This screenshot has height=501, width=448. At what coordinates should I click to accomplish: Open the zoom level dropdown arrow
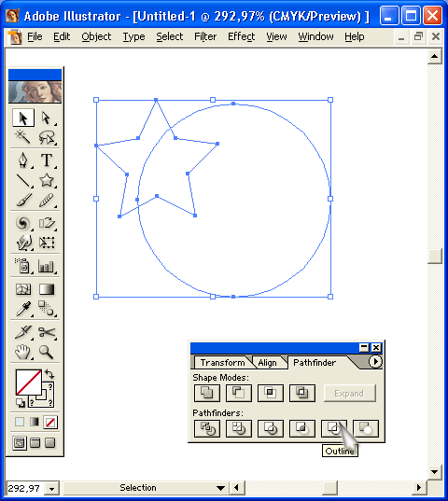pos(51,488)
